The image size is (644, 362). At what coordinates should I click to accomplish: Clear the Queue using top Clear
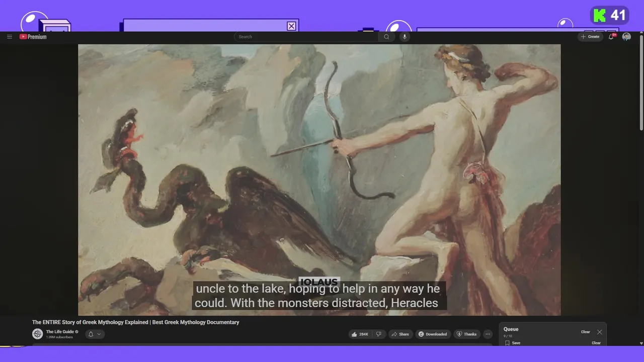[586, 332]
